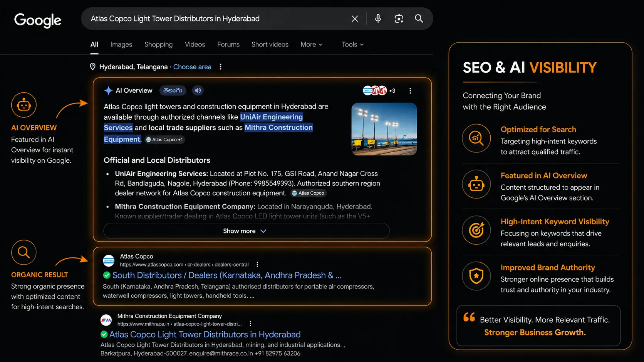Open location options three-dot menu
The width and height of the screenshot is (644, 362).
pos(220,67)
